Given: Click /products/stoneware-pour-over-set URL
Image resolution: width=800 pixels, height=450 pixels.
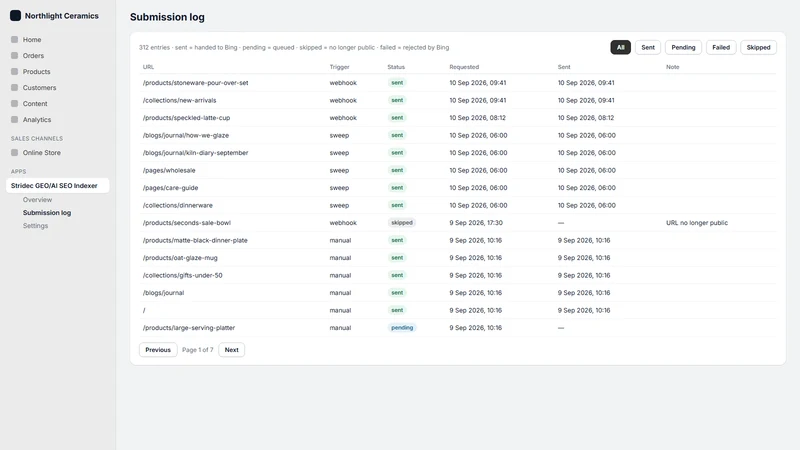Looking at the screenshot, I should coord(195,83).
